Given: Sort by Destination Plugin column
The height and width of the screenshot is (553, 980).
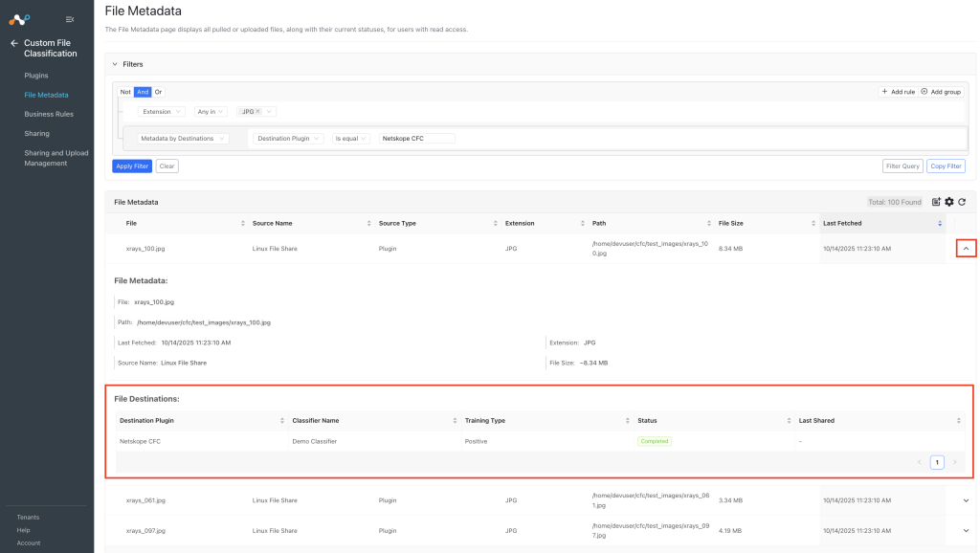Looking at the screenshot, I should click(282, 421).
